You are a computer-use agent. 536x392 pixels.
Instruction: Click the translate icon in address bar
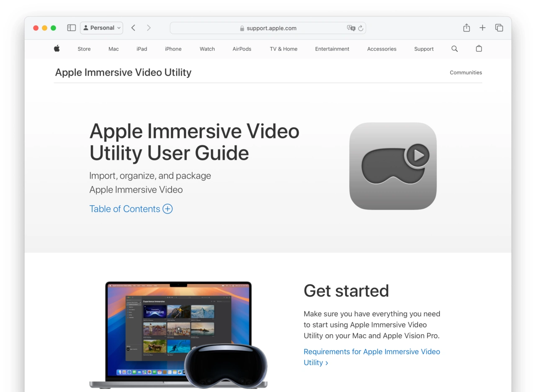pyautogui.click(x=351, y=28)
